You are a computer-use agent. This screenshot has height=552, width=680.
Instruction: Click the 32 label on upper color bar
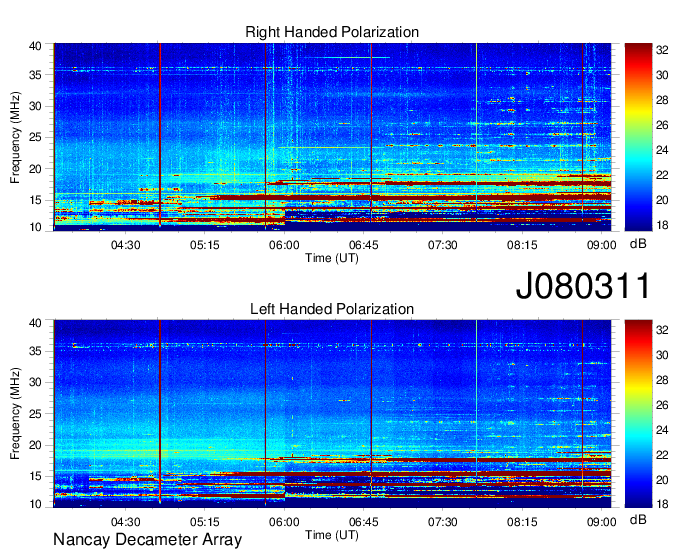662,50
